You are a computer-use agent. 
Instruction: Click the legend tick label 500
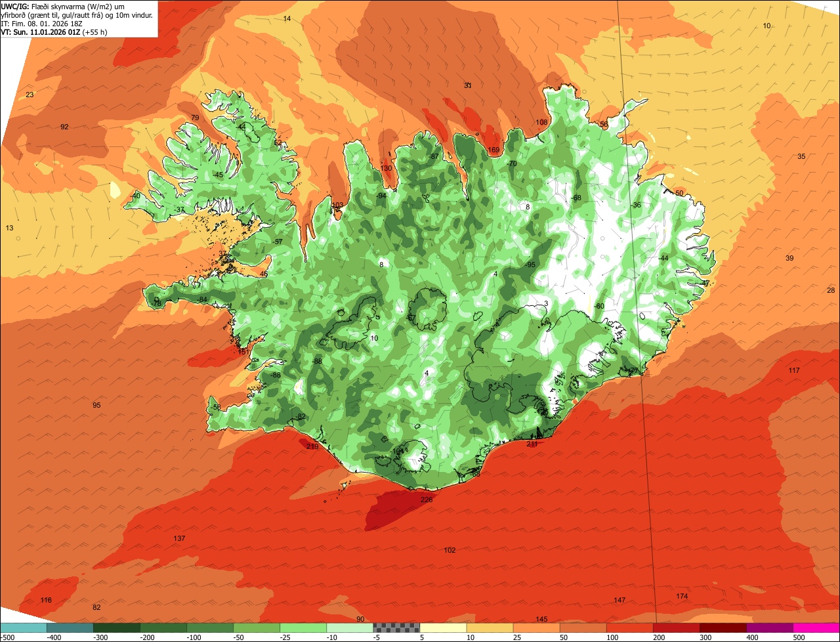click(x=799, y=637)
